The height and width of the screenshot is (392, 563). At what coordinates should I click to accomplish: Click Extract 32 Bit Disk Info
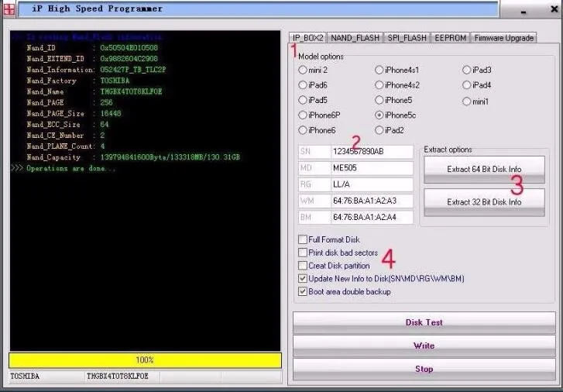484,202
